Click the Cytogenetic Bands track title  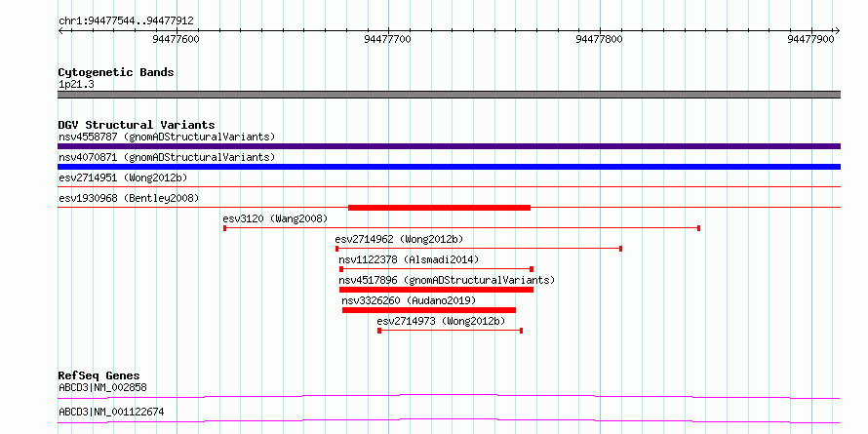(x=116, y=72)
